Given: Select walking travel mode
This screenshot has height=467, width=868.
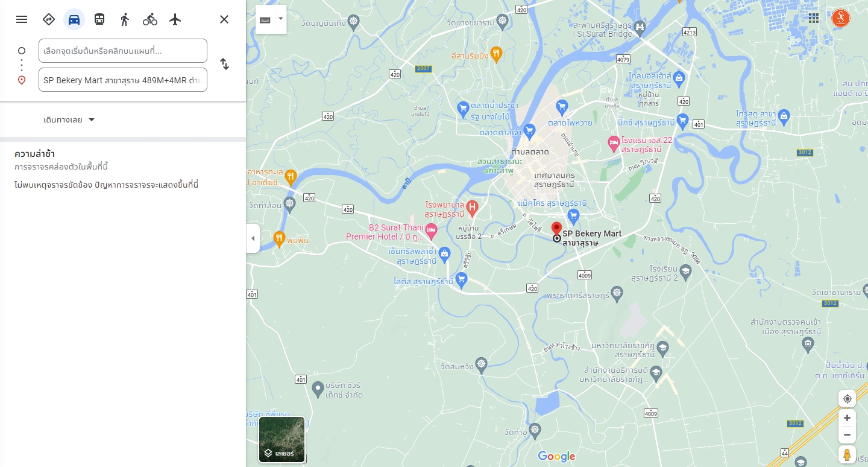Looking at the screenshot, I should (x=125, y=19).
